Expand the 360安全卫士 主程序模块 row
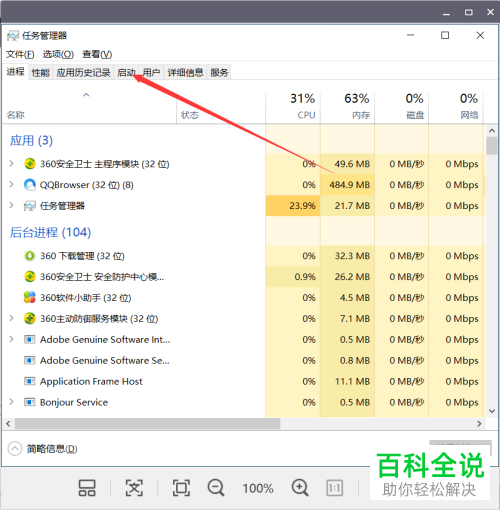Image resolution: width=500 pixels, height=510 pixels. coord(12,163)
